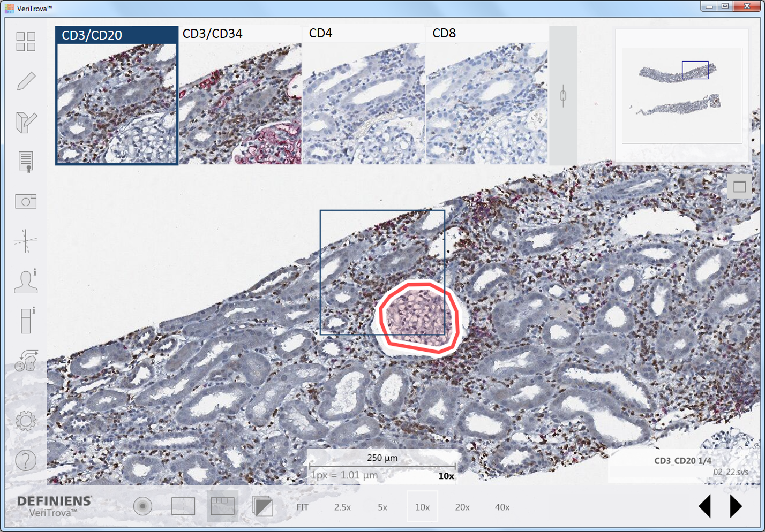The image size is (765, 532).
Task: Close the VeriTrova window
Action: (x=747, y=6)
